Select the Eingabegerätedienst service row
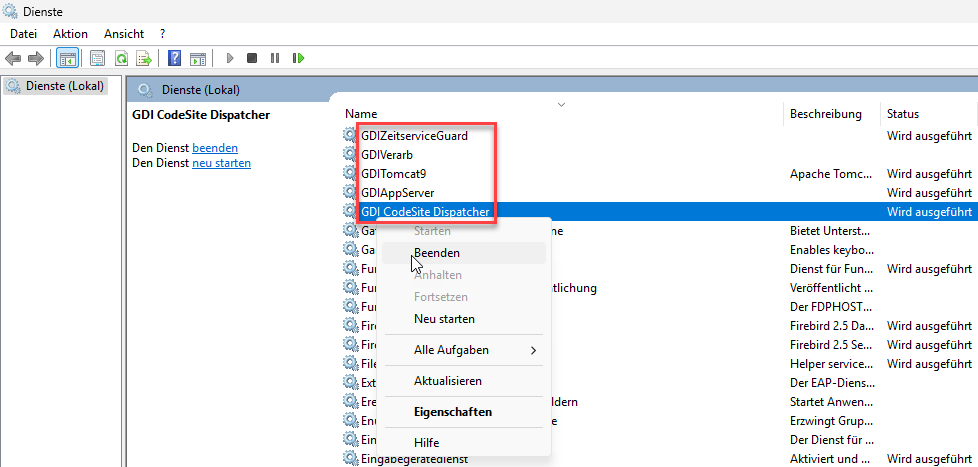 pyautogui.click(x=415, y=460)
